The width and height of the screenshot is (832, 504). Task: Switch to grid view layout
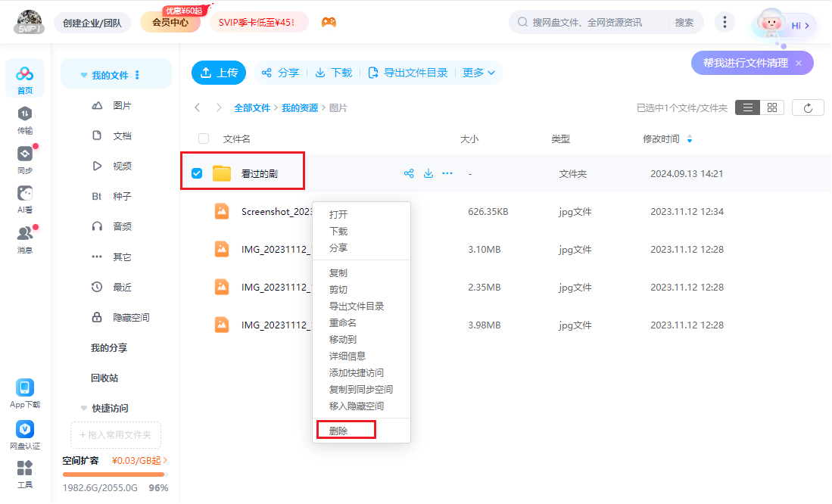tap(771, 107)
